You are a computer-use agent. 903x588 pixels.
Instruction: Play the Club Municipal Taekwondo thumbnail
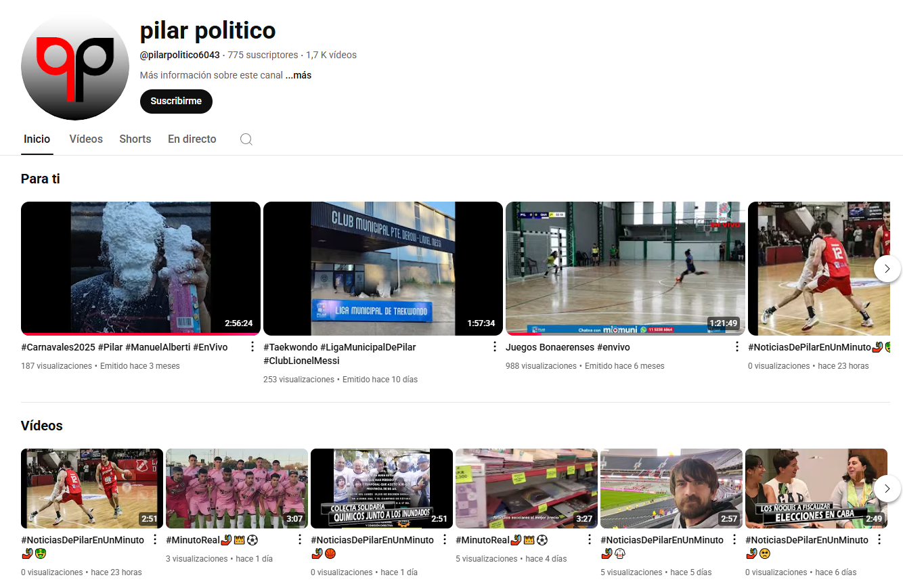pos(382,268)
